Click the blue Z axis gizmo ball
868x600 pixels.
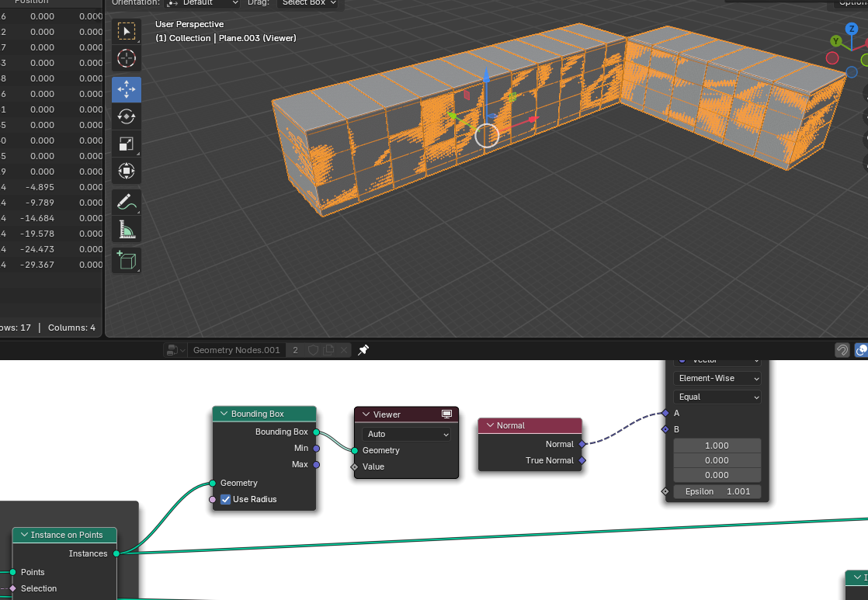pyautogui.click(x=852, y=28)
